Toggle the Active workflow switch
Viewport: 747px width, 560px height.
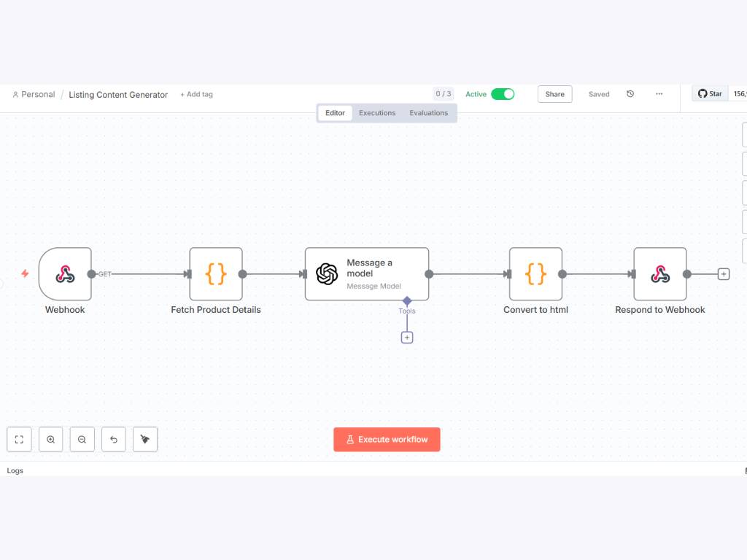502,94
